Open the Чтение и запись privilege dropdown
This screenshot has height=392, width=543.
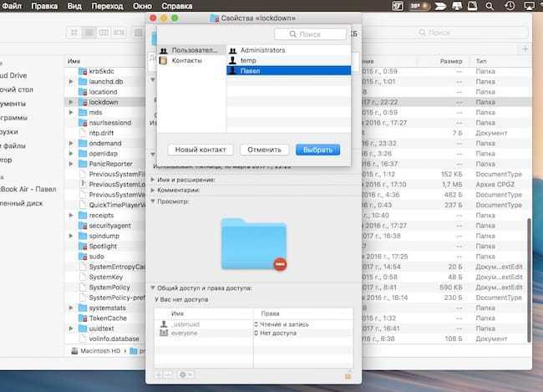point(282,324)
